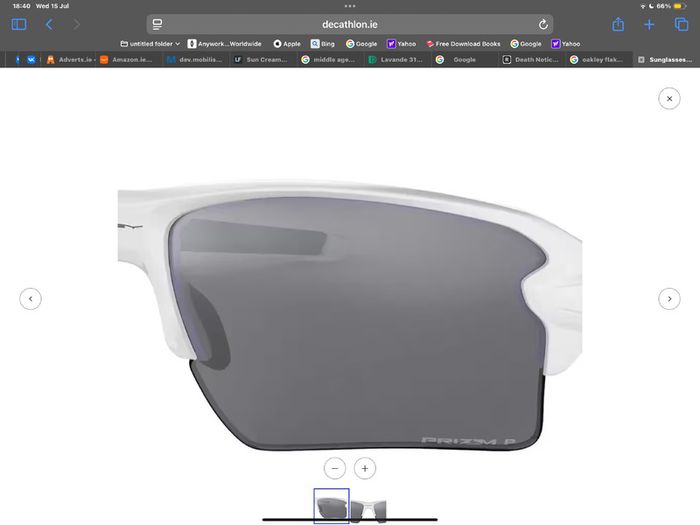Close the image viewer with the X

coord(669,99)
